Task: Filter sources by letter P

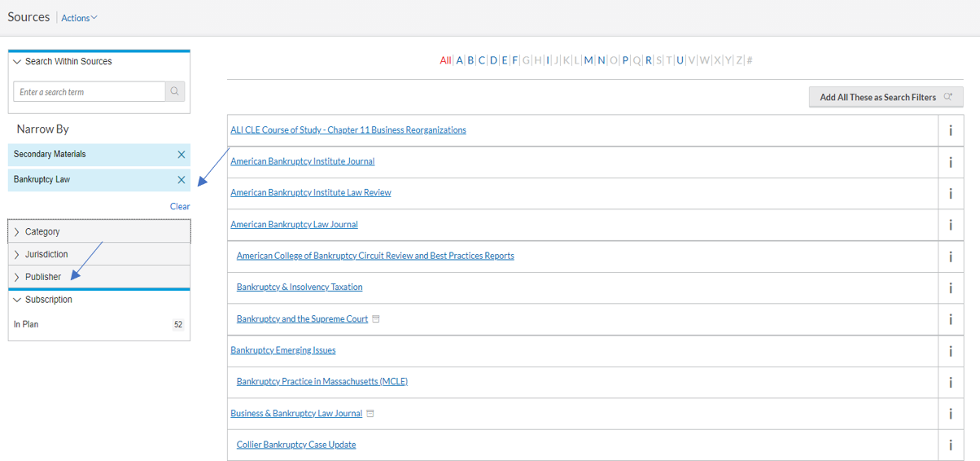Action: pos(625,60)
